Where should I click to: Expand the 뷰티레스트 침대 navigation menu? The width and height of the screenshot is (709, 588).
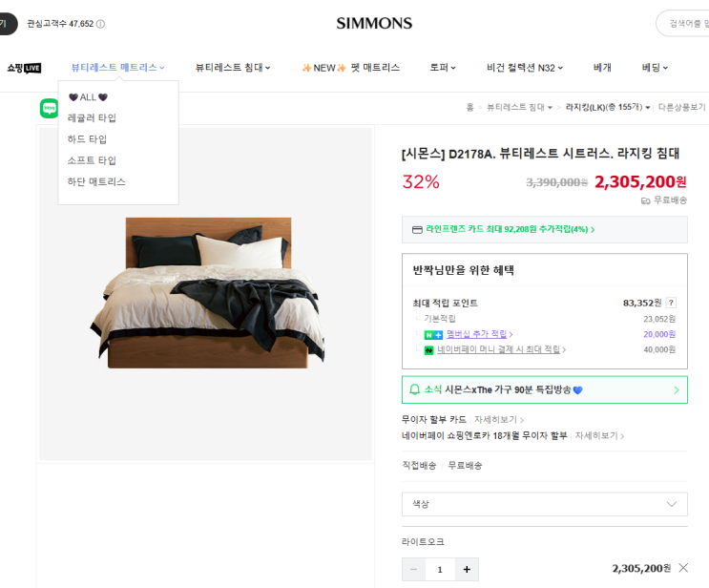coord(233,68)
